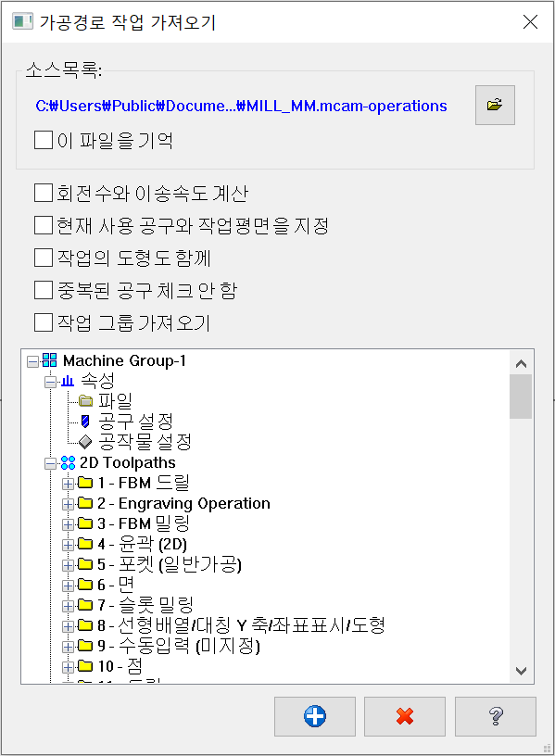Close the 가공경로 작업 가져오기 dialog
The height and width of the screenshot is (756, 555).
click(530, 21)
